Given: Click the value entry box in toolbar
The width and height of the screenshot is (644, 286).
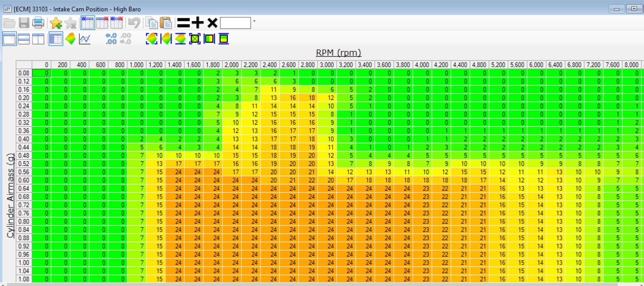Looking at the screenshot, I should pos(235,23).
